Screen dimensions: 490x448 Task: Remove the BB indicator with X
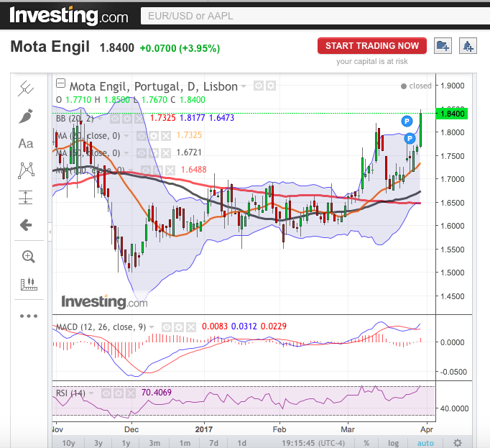[139, 119]
